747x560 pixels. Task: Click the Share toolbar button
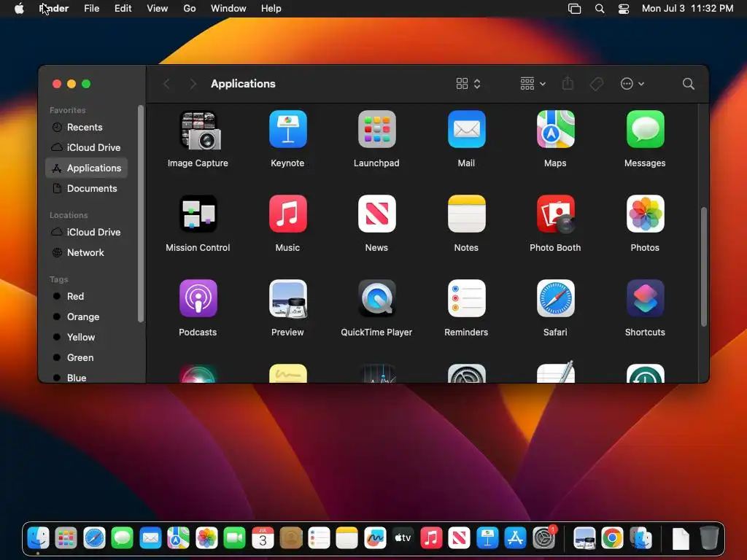(x=568, y=84)
